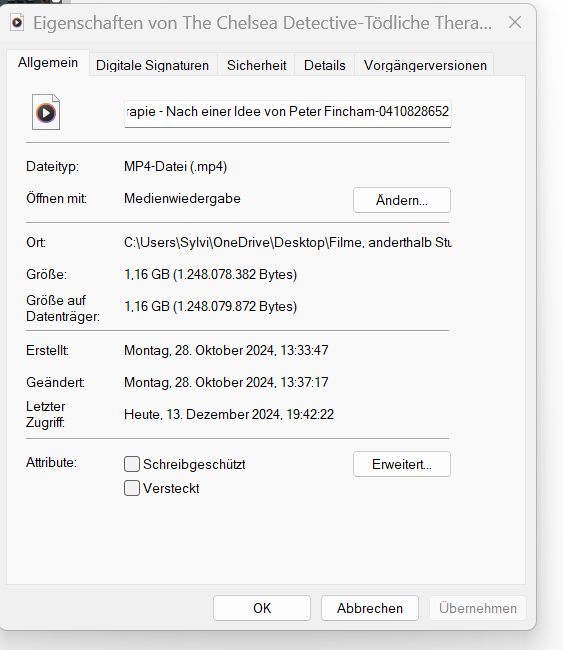Click the Attribute: label
563x650 pixels.
tap(52, 462)
